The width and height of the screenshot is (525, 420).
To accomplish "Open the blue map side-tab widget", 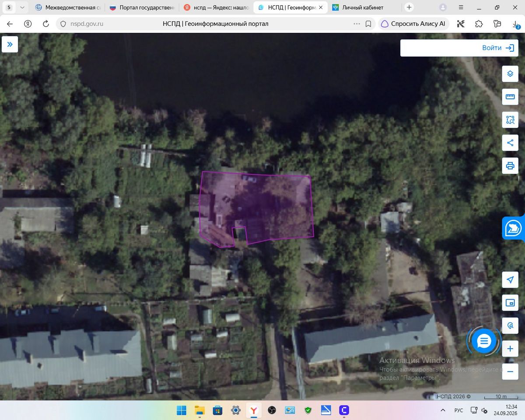I will pyautogui.click(x=514, y=228).
